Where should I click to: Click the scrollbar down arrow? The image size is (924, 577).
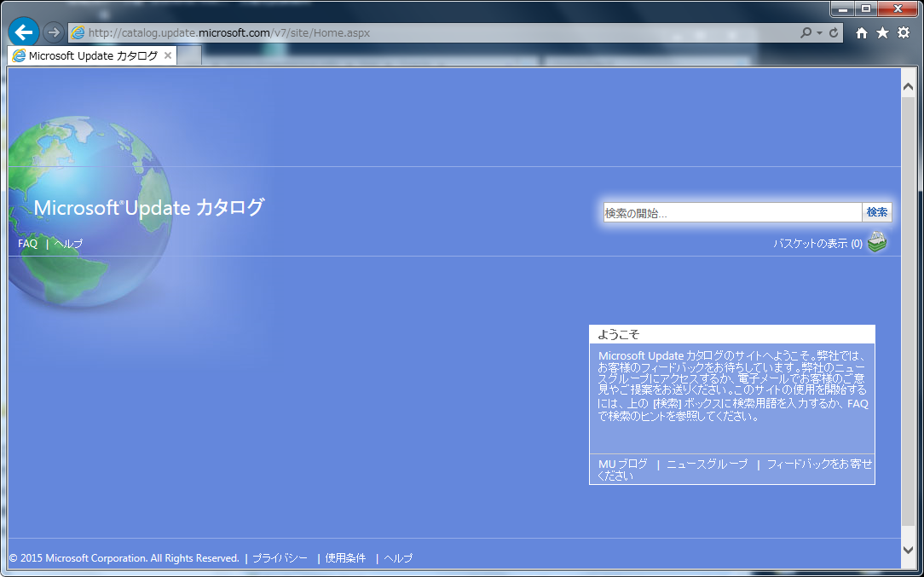point(909,550)
